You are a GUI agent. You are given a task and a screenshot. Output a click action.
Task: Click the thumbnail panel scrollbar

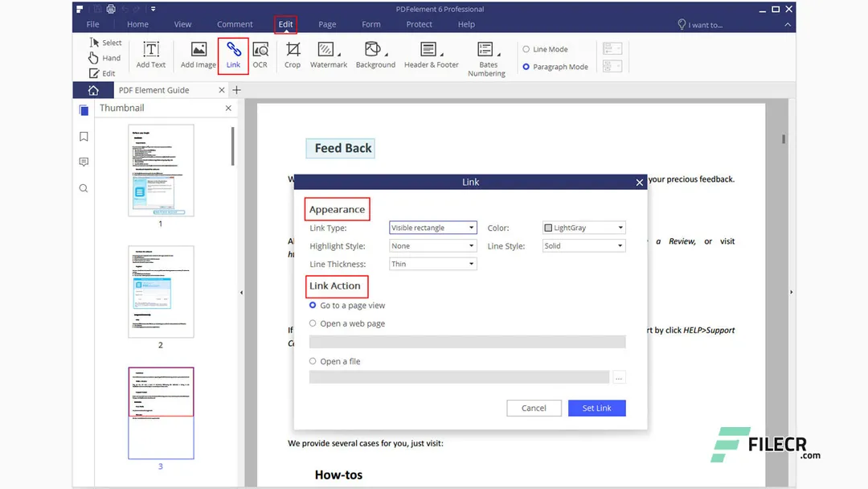click(x=232, y=146)
